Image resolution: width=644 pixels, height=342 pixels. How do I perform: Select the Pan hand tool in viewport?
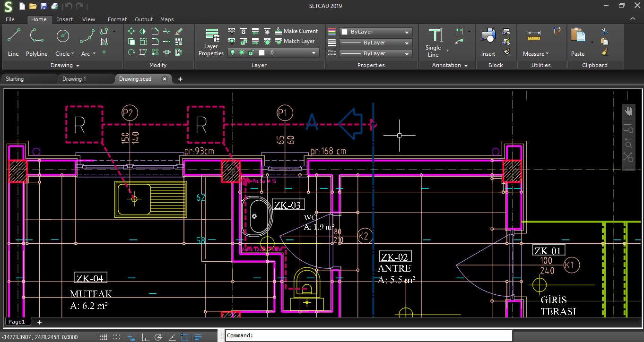tap(628, 111)
